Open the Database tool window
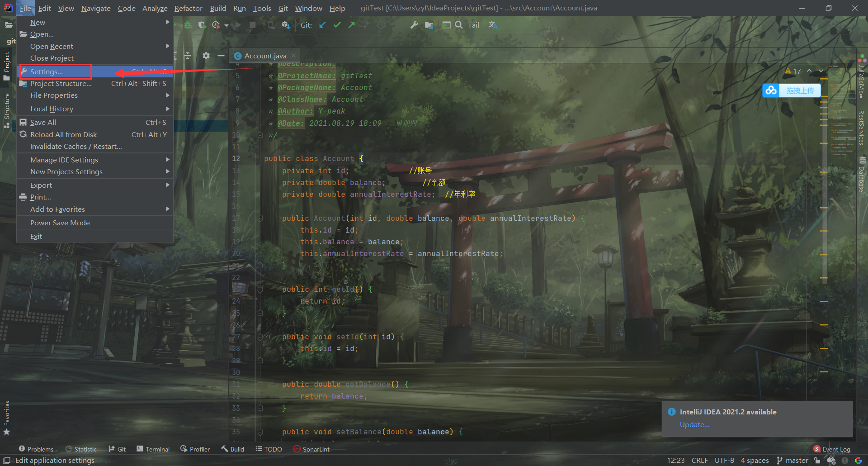 click(862, 175)
